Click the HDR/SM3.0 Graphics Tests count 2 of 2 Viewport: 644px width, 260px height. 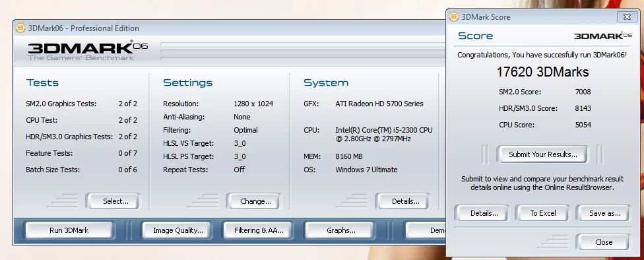(x=128, y=137)
